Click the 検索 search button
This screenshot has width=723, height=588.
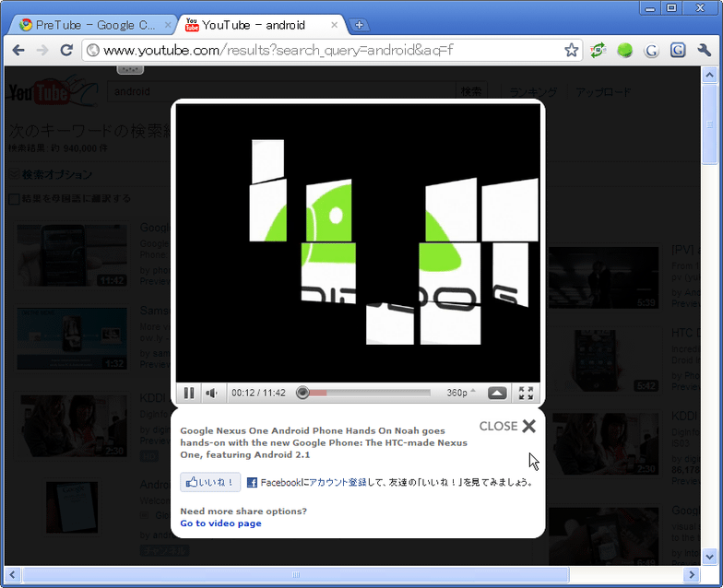coord(471,92)
